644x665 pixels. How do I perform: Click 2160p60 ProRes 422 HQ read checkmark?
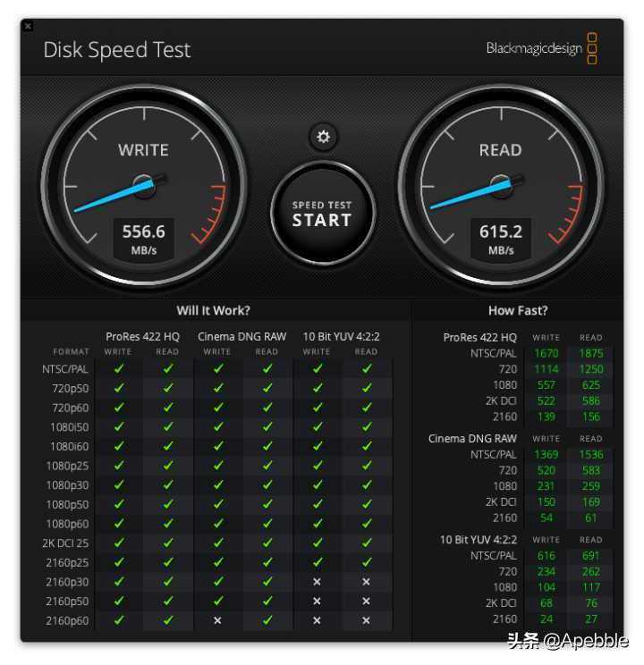tap(168, 620)
